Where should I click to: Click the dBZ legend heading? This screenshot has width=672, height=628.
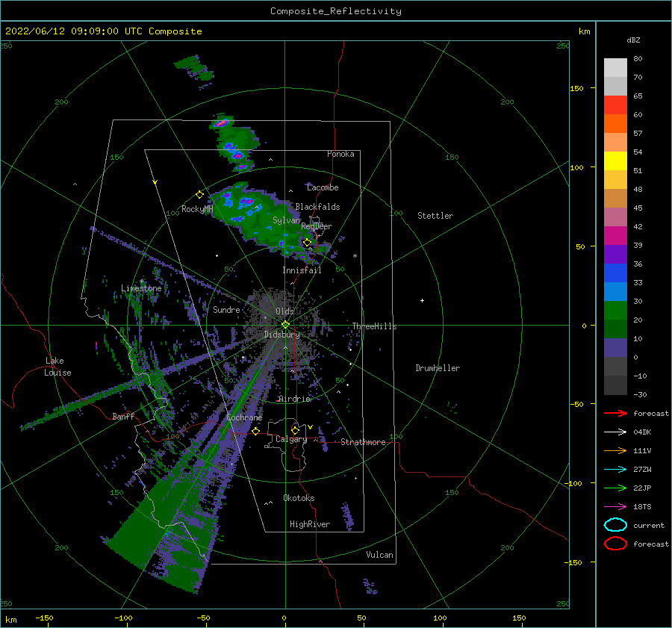pyautogui.click(x=633, y=40)
